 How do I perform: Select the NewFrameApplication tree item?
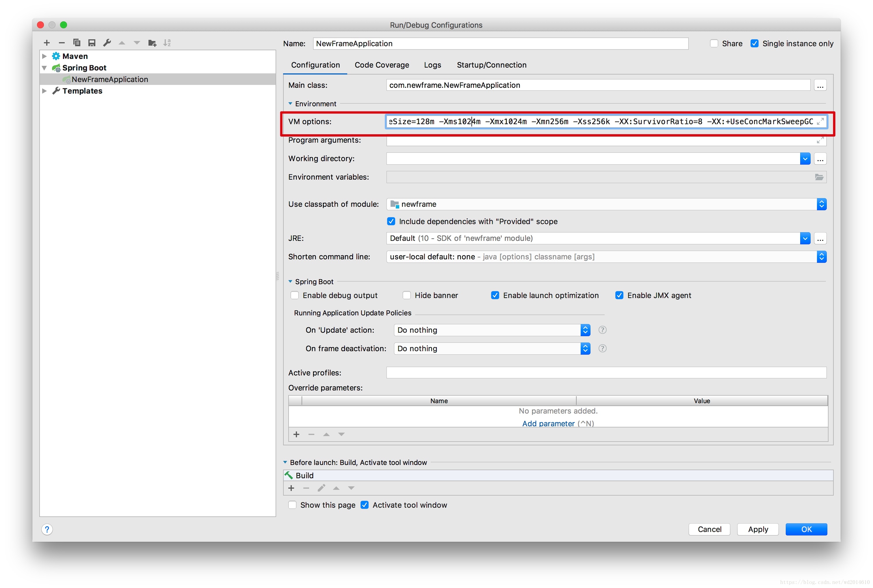109,79
